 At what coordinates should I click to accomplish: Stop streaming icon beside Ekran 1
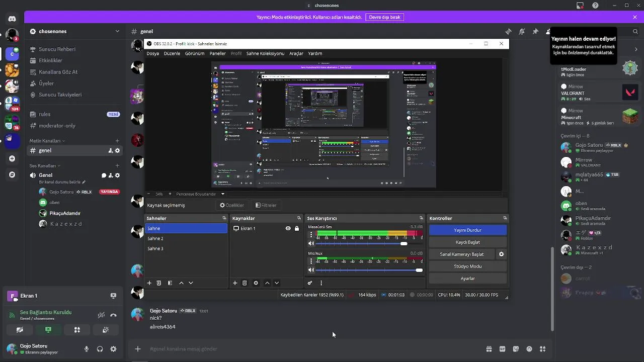click(x=113, y=296)
